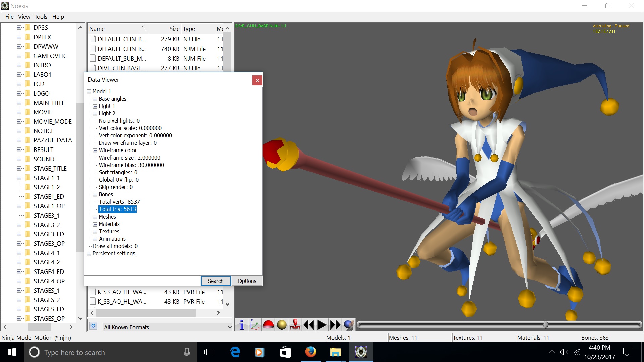Play the paused animation
The width and height of the screenshot is (644, 362).
(x=322, y=325)
